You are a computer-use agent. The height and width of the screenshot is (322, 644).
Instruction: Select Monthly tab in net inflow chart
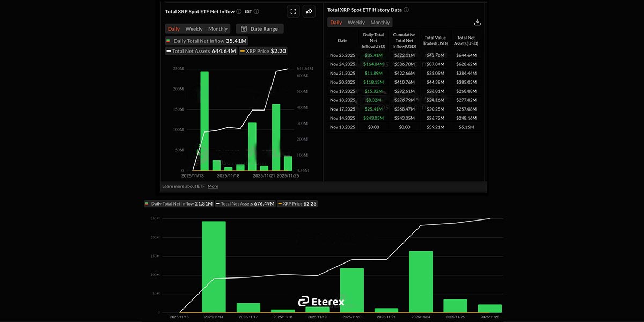point(218,29)
